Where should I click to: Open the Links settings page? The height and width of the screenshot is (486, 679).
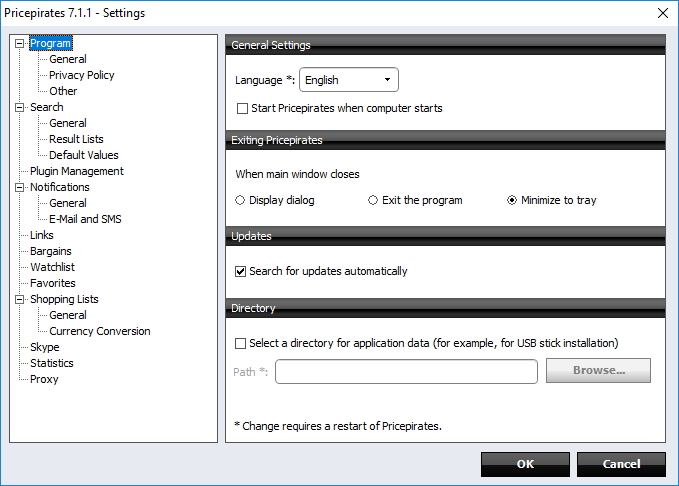coord(42,236)
